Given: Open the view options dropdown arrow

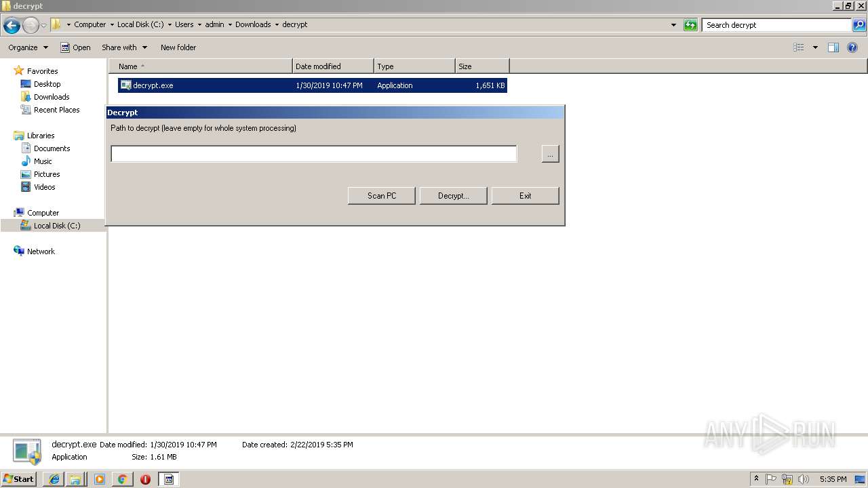Looking at the screenshot, I should click(815, 47).
